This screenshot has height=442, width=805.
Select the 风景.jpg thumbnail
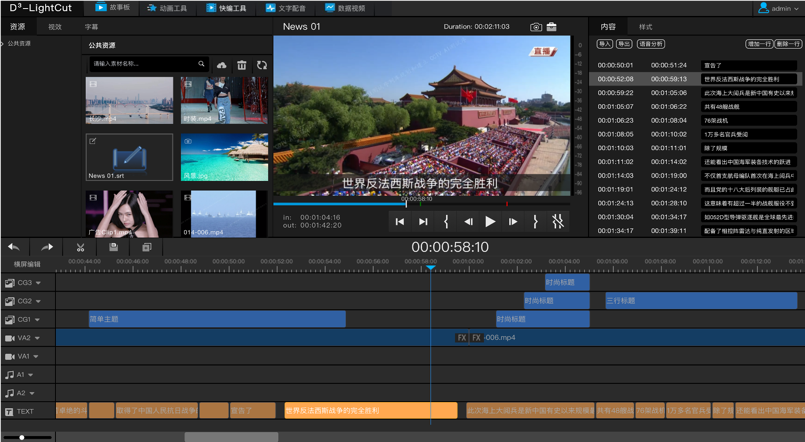point(223,158)
